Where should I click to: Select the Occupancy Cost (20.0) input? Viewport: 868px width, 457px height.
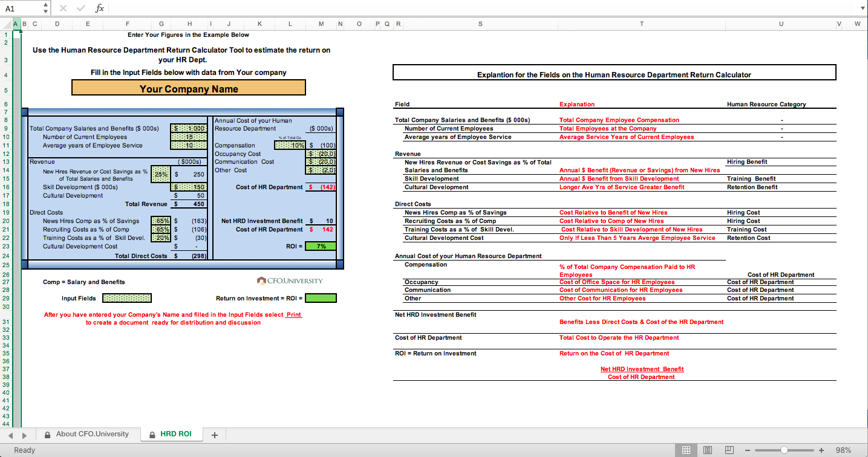point(321,154)
